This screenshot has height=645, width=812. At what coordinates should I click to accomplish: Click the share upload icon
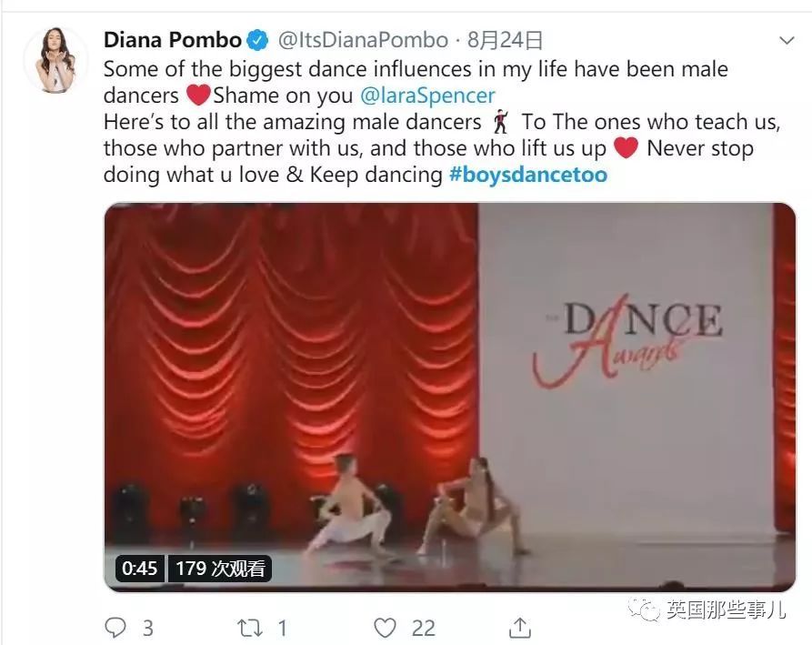point(519,628)
